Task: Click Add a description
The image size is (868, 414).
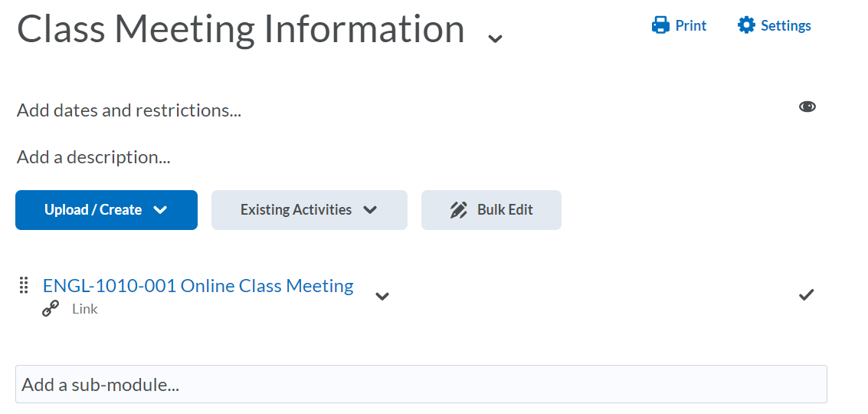Action: point(93,158)
